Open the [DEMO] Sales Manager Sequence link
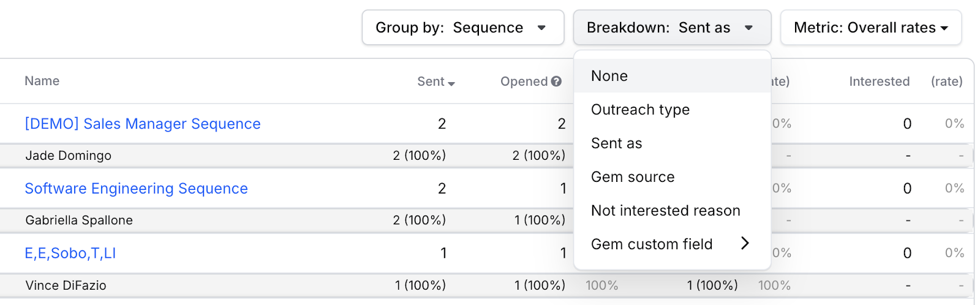 (143, 124)
